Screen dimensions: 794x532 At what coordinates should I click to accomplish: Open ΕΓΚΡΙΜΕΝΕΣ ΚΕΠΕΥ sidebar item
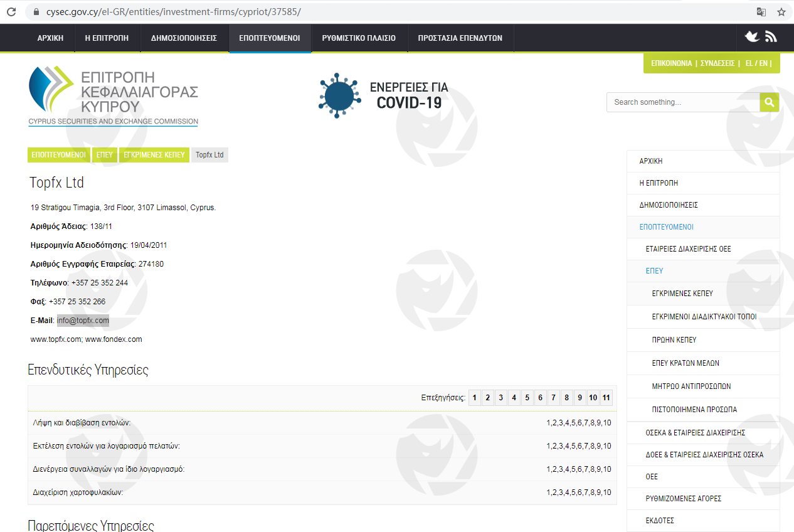tap(703, 293)
